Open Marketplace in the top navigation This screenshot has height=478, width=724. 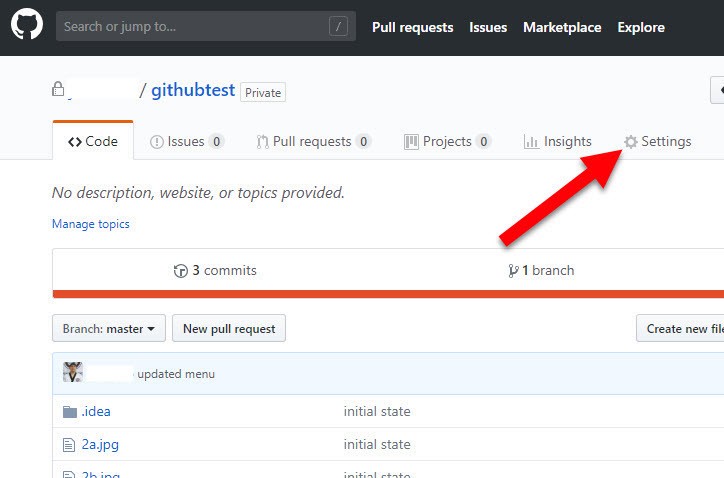coord(562,27)
